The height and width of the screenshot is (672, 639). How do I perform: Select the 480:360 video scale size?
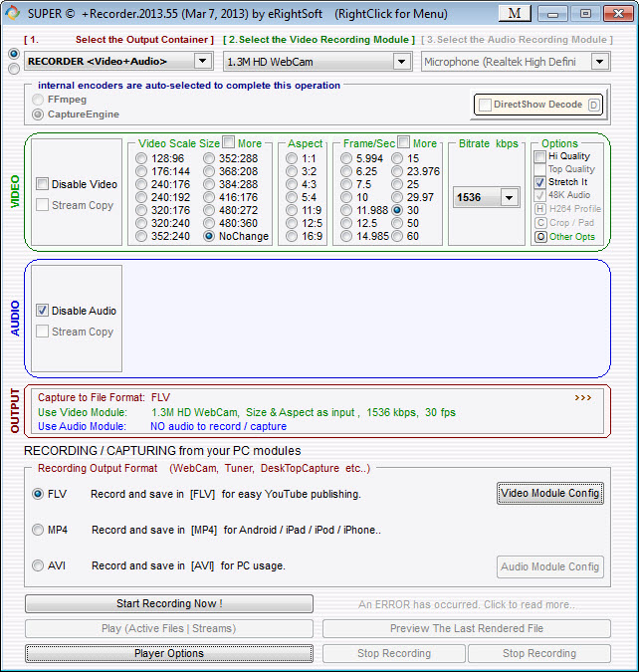209,223
